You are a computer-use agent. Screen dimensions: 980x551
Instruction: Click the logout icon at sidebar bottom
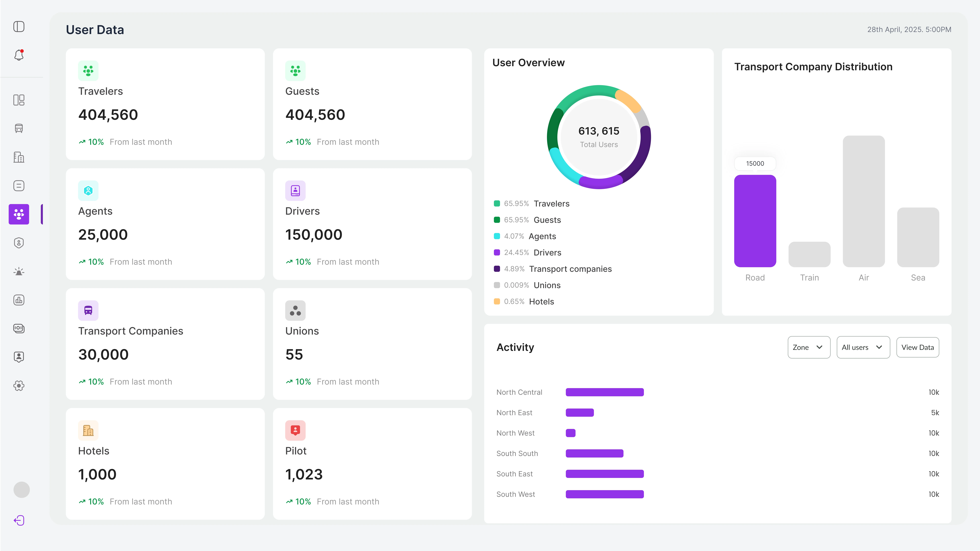click(19, 520)
